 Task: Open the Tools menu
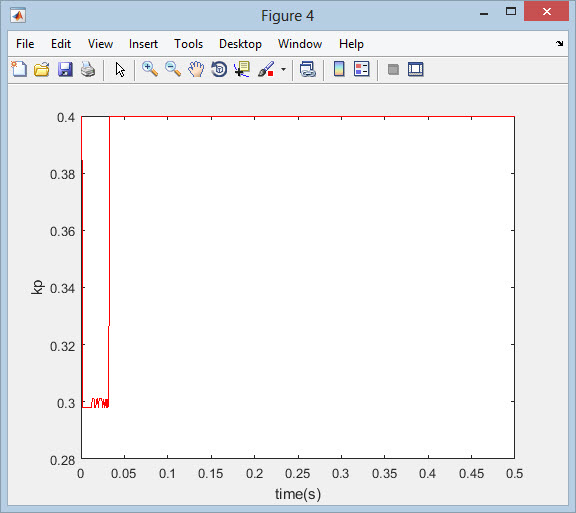pyautogui.click(x=188, y=44)
